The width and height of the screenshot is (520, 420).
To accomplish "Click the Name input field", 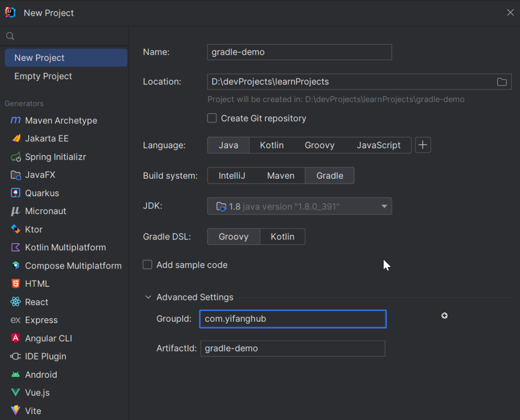I will (x=300, y=52).
